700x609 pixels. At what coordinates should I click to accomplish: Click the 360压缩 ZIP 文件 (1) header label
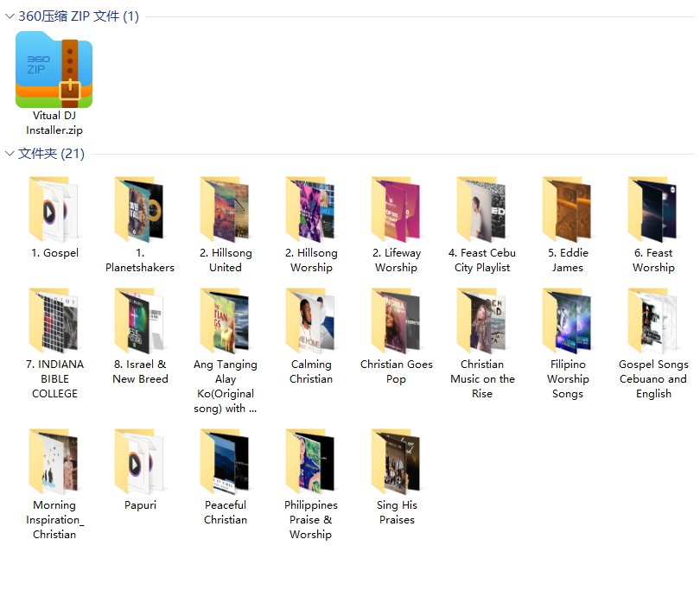pyautogui.click(x=78, y=16)
